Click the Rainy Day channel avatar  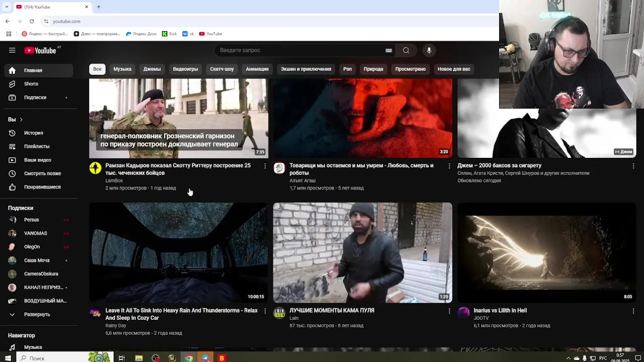pyautogui.click(x=95, y=313)
